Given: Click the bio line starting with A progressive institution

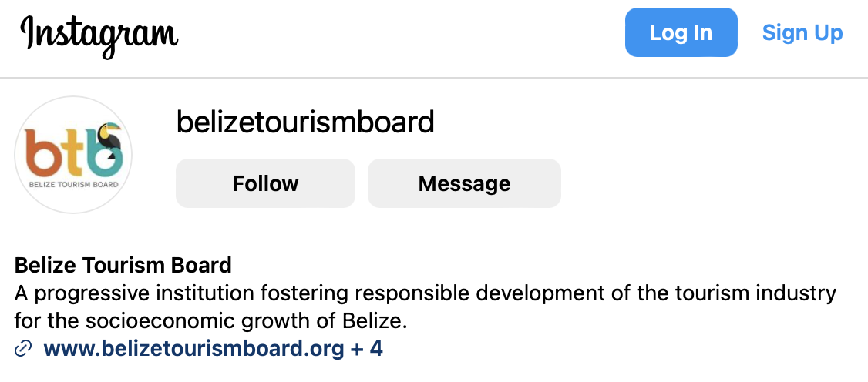Looking at the screenshot, I should click(x=426, y=293).
